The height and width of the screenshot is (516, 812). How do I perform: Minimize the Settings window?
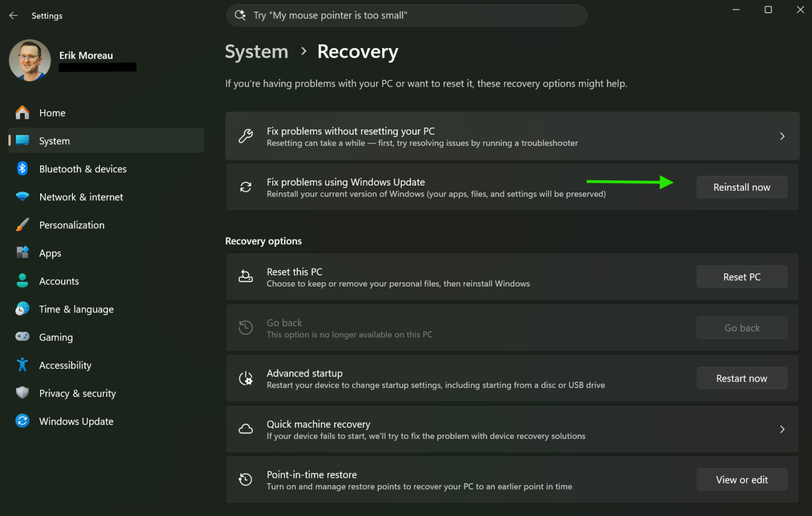point(736,10)
